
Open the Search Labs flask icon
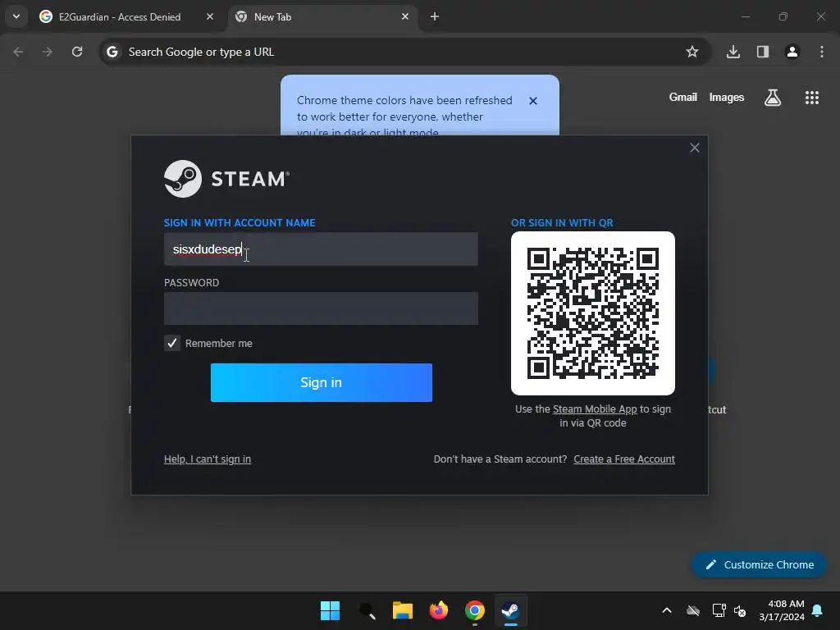tap(773, 98)
